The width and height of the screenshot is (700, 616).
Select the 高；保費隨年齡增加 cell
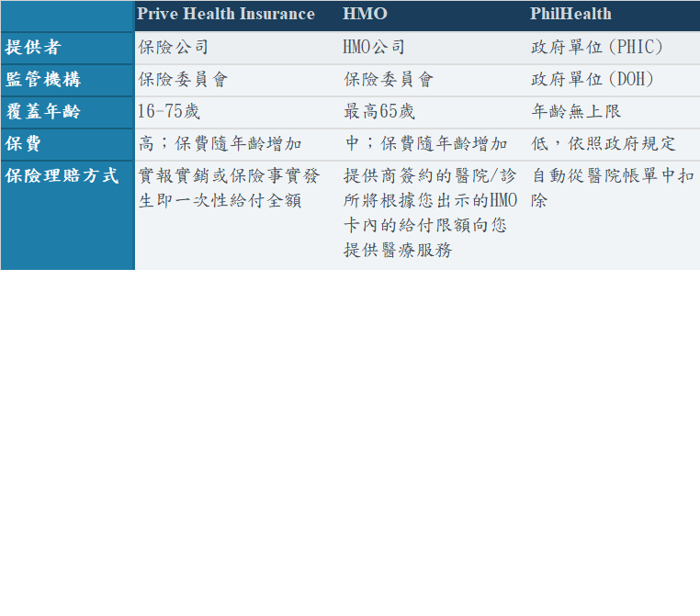click(x=220, y=144)
